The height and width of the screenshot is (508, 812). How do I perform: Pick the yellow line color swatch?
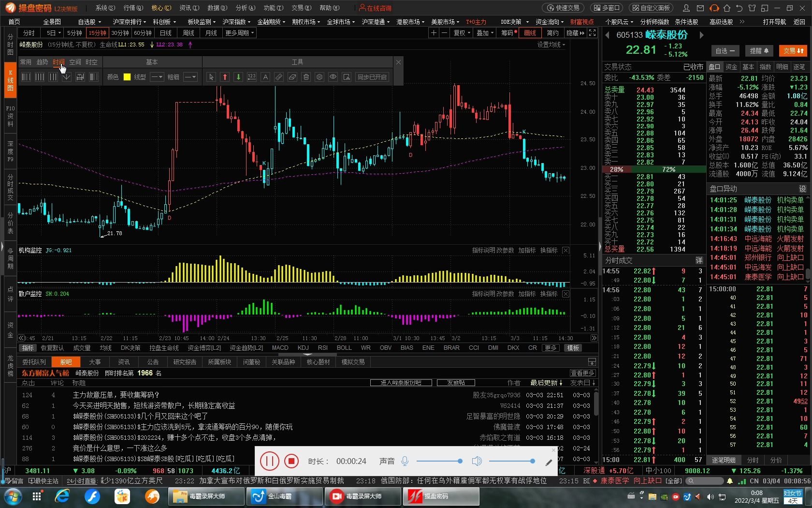tap(127, 77)
